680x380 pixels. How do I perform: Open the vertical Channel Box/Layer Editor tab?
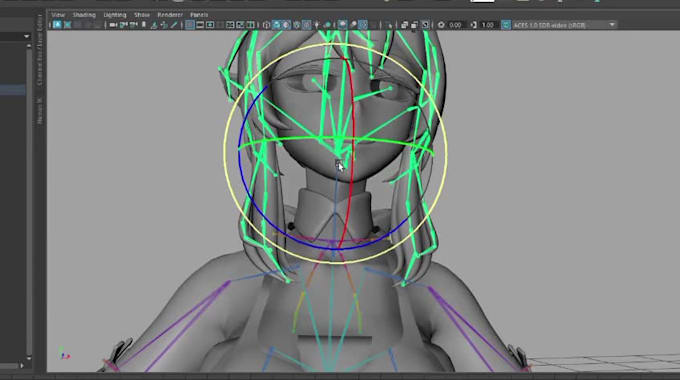pyautogui.click(x=39, y=50)
